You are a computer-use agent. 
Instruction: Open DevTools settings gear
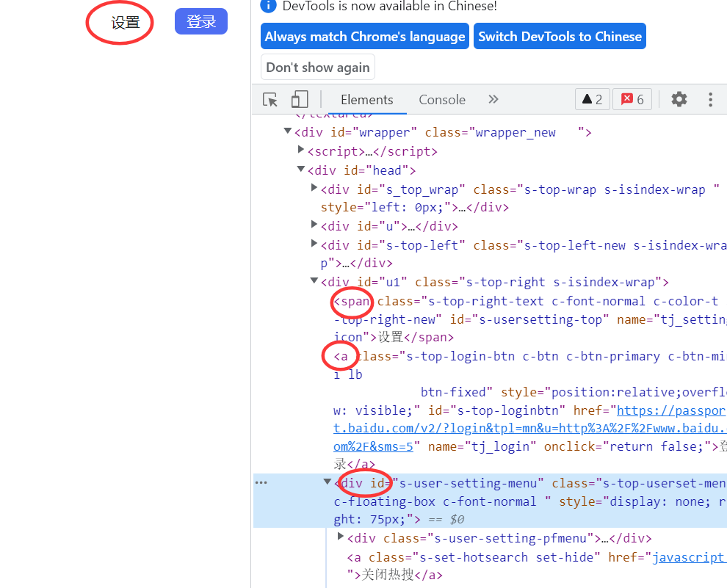click(x=679, y=99)
